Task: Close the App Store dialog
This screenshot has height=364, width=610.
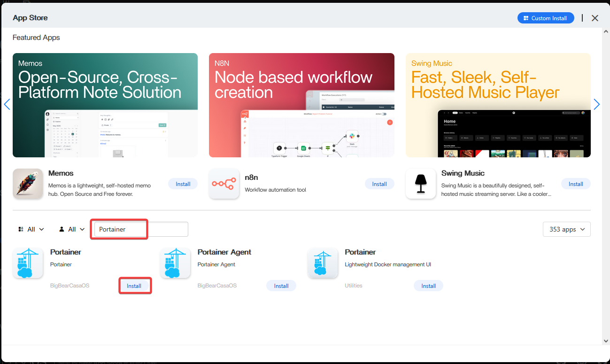Action: pos(595,18)
